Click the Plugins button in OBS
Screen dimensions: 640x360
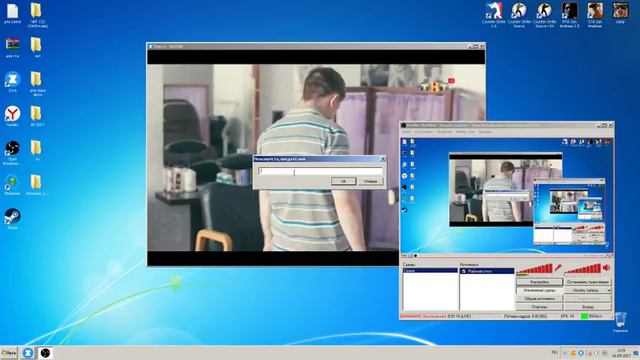coord(539,307)
